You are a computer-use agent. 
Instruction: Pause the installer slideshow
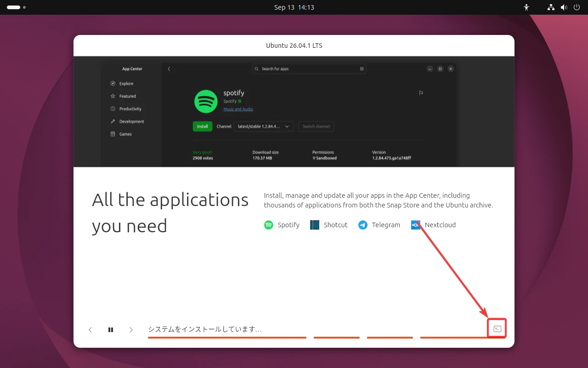point(111,330)
